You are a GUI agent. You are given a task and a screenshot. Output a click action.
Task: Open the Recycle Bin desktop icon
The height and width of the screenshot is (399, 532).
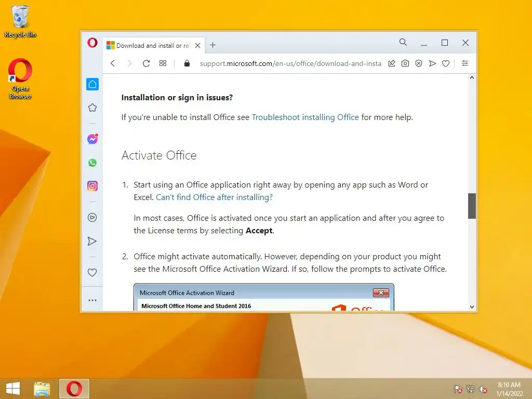pyautogui.click(x=20, y=21)
